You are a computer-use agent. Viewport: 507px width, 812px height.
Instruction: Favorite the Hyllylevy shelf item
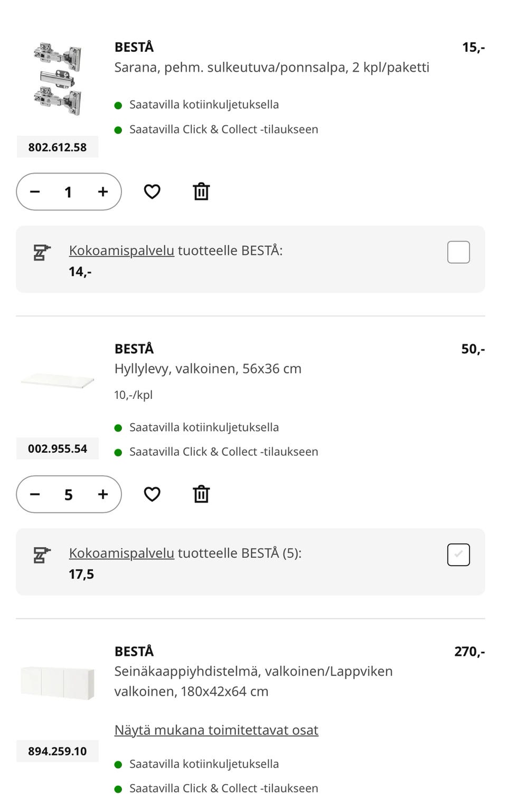point(152,494)
